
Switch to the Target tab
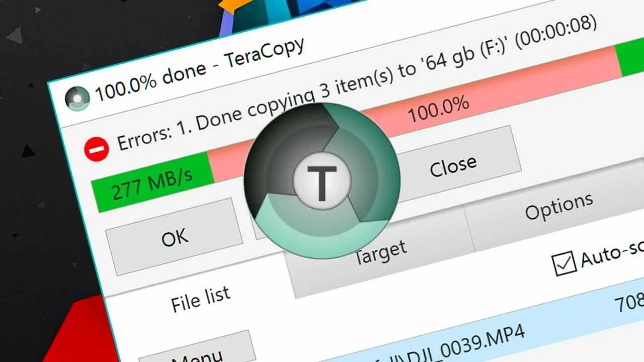[380, 250]
